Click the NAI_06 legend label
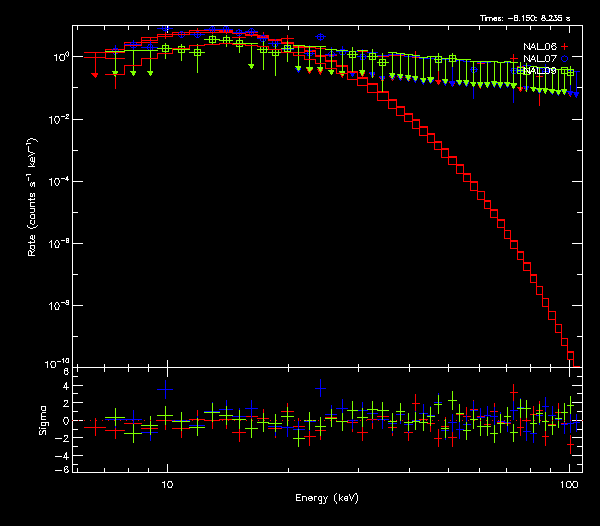The image size is (600, 526). (x=539, y=47)
